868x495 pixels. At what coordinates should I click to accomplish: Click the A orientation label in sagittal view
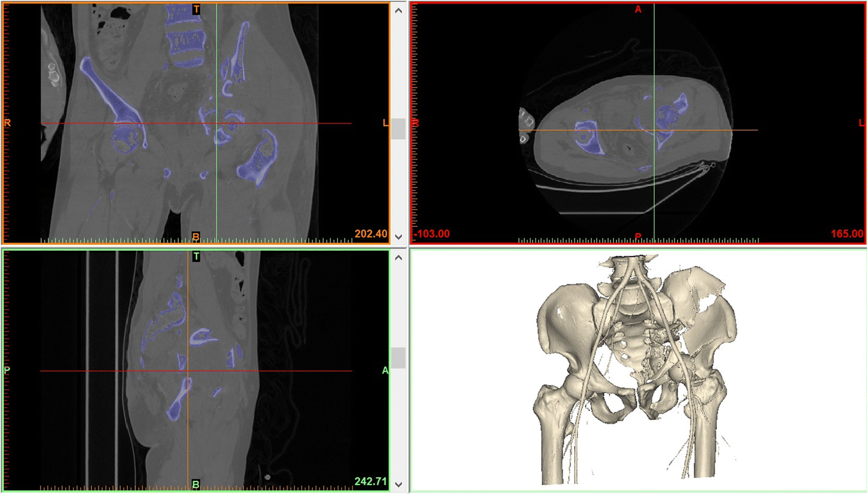[385, 370]
